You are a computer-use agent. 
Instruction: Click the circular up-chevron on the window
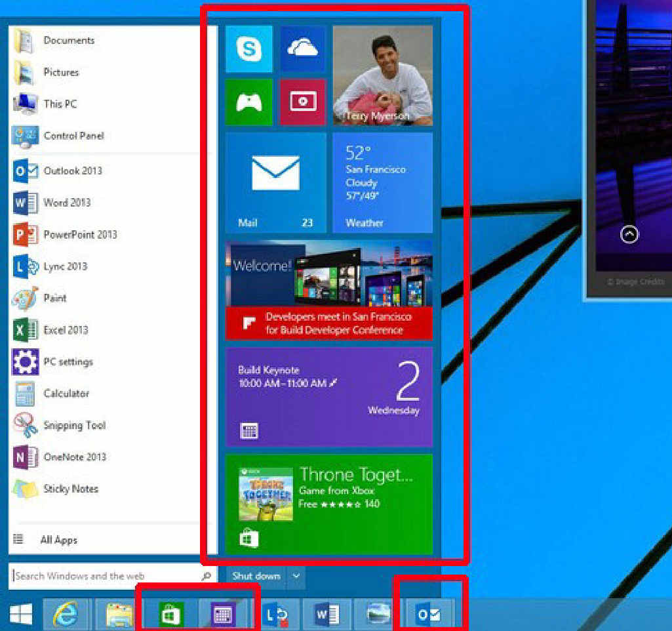pyautogui.click(x=629, y=234)
